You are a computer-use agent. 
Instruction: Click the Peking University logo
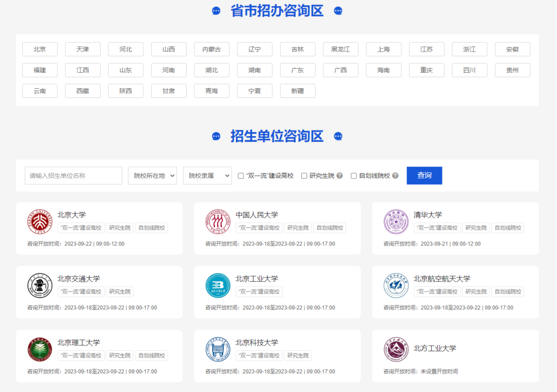(x=40, y=221)
